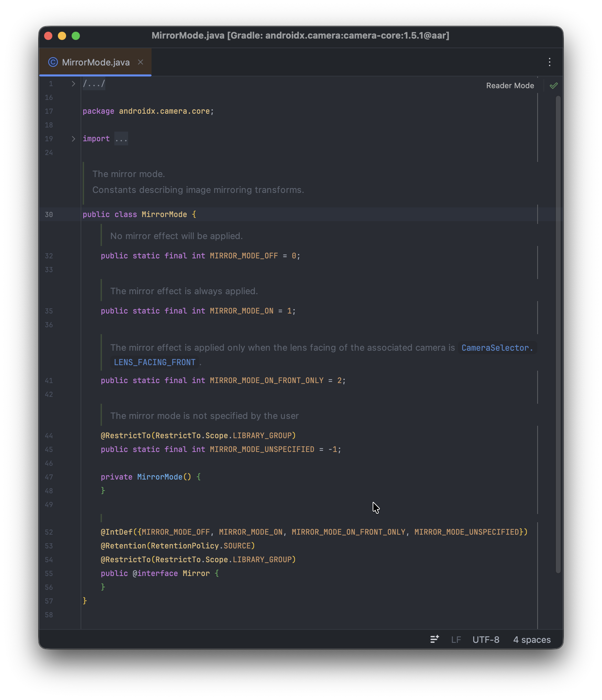
Task: Follow the LENS_FACING_FRONT doc link
Action: (155, 362)
